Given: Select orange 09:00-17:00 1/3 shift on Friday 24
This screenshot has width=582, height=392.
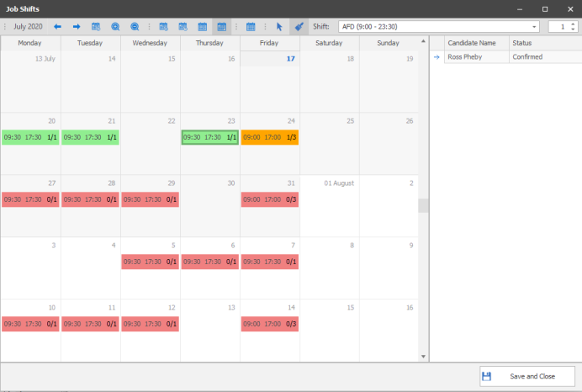Looking at the screenshot, I should click(269, 137).
